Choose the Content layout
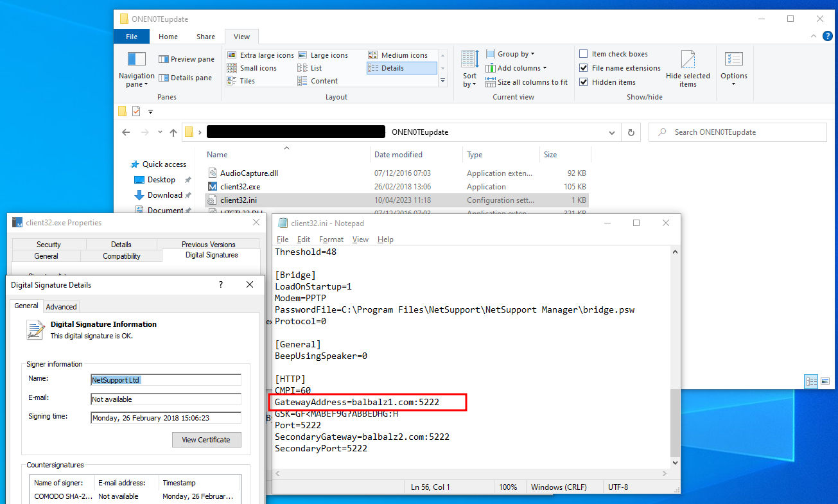Screen dimensions: 838x504 tap(318, 81)
